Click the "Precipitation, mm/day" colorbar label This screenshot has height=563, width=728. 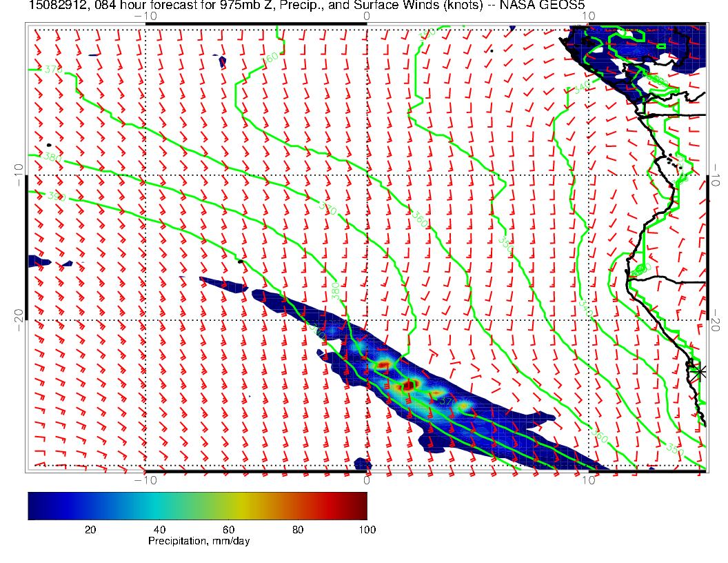[199, 542]
